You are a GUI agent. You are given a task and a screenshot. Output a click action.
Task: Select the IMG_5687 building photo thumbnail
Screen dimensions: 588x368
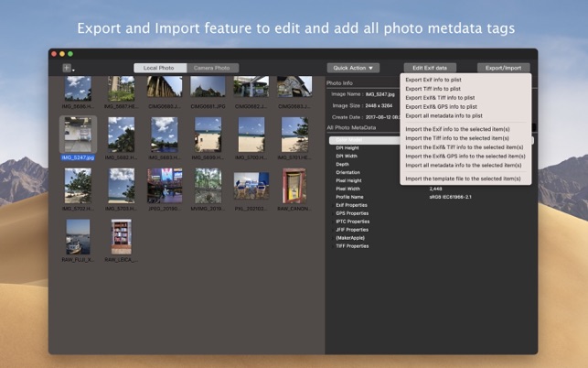(121, 89)
